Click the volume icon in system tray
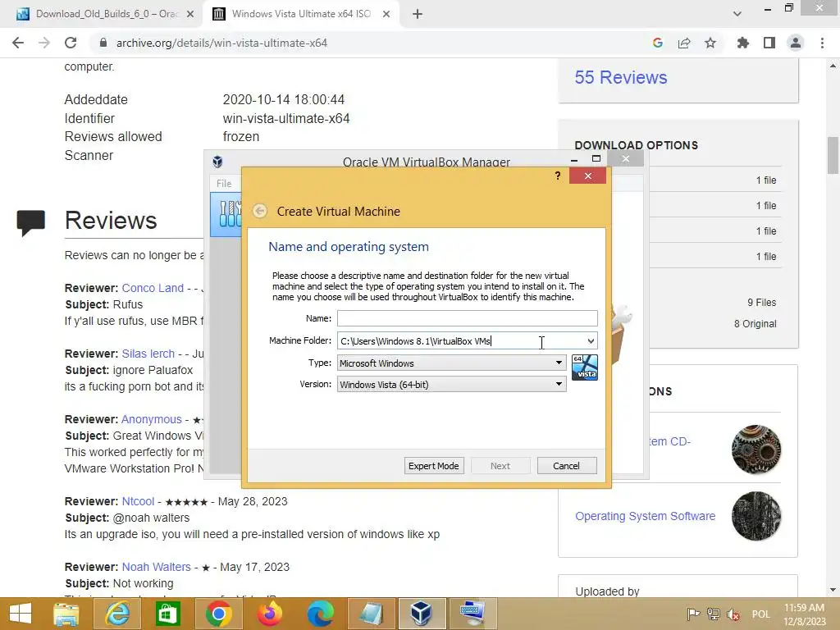 tap(733, 614)
